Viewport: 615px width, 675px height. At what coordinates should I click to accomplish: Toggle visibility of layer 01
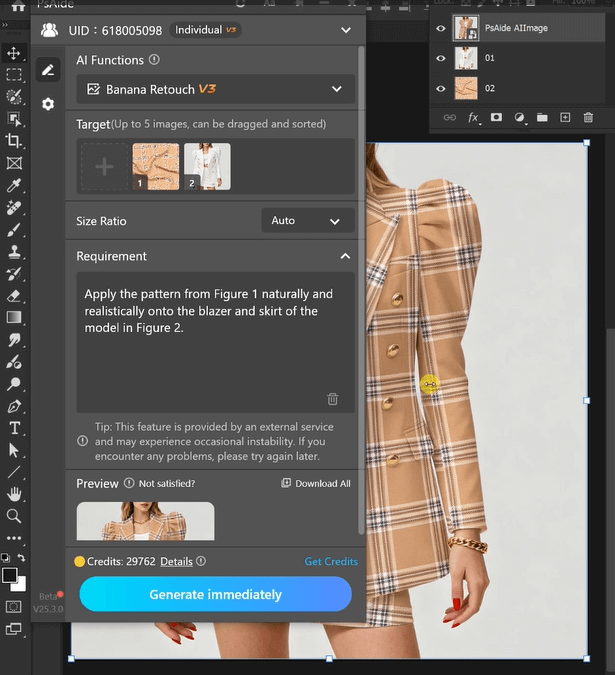(441, 58)
